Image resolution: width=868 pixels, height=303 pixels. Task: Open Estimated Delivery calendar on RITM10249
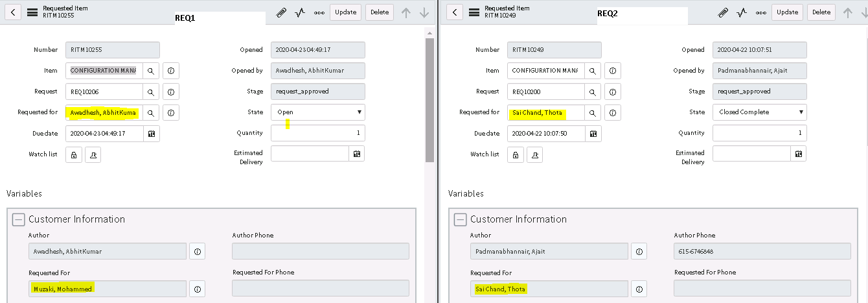tap(799, 154)
